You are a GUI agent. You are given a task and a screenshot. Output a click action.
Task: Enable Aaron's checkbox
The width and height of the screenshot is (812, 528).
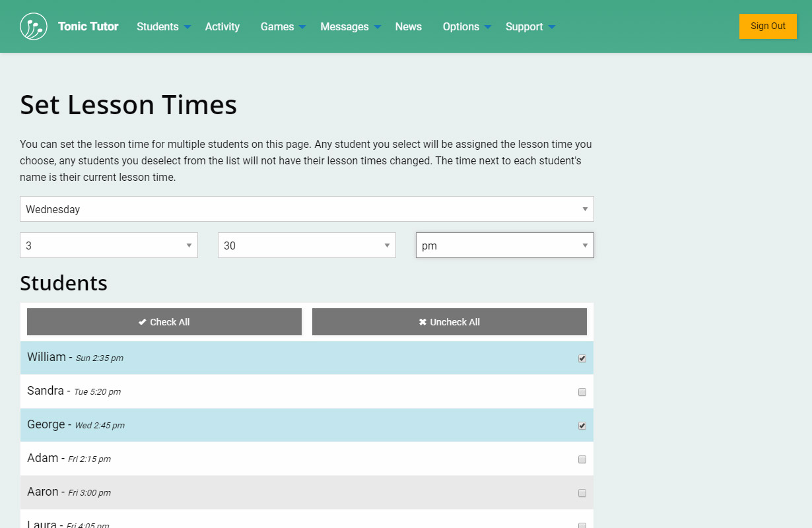(x=582, y=493)
